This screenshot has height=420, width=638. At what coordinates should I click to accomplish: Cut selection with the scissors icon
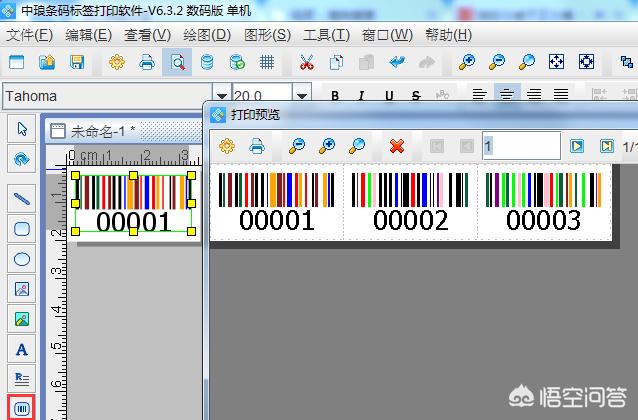pyautogui.click(x=307, y=62)
